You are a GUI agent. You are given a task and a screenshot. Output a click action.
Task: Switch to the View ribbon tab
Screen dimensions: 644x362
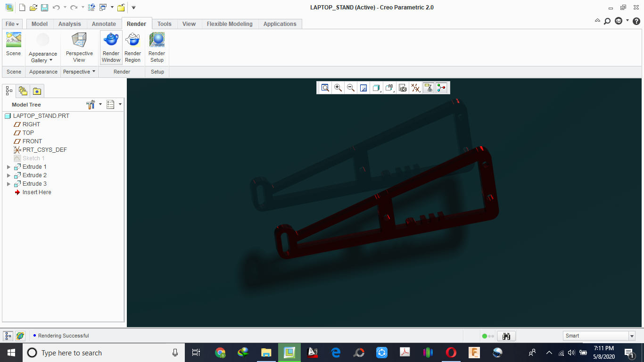pos(189,24)
